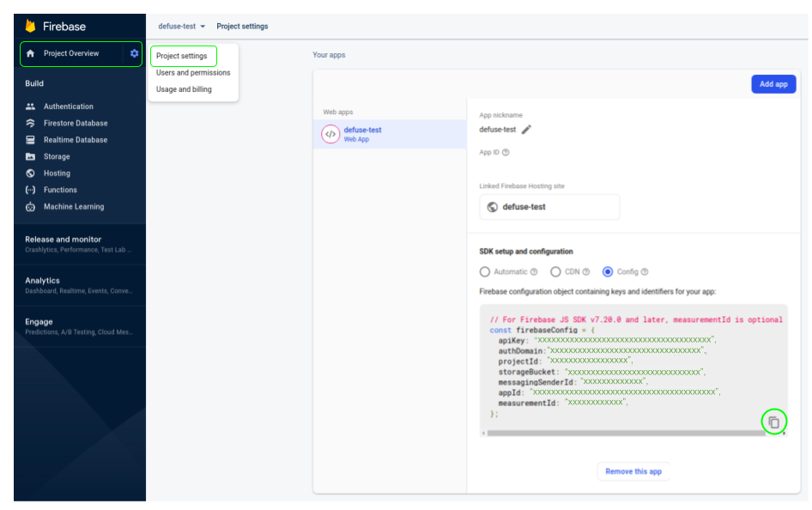Open Firestore Database page
The width and height of the screenshot is (812, 510).
click(x=76, y=124)
